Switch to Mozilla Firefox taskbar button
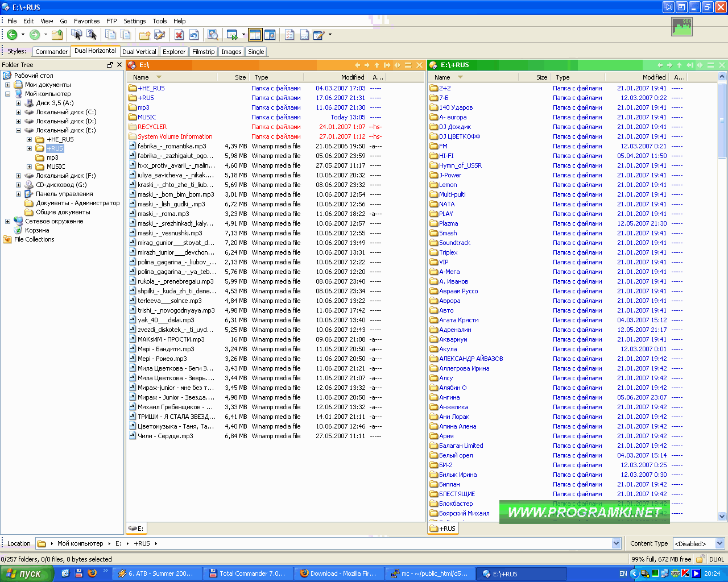 [x=339, y=573]
